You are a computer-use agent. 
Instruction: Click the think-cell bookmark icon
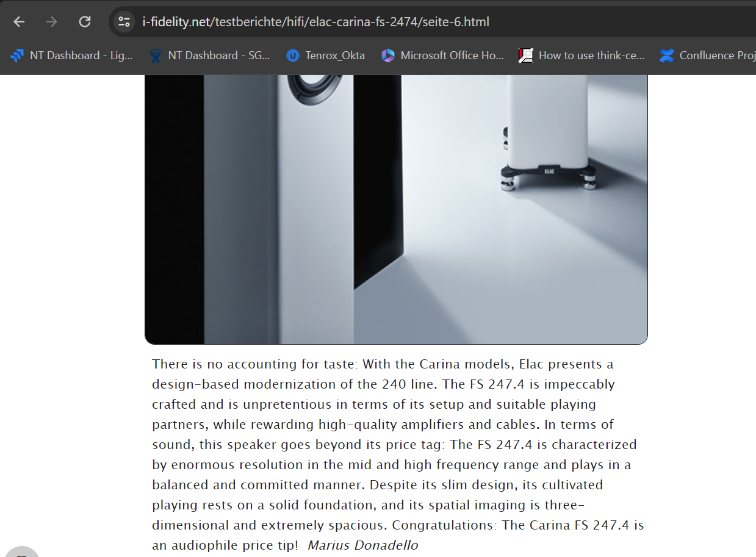coord(526,56)
